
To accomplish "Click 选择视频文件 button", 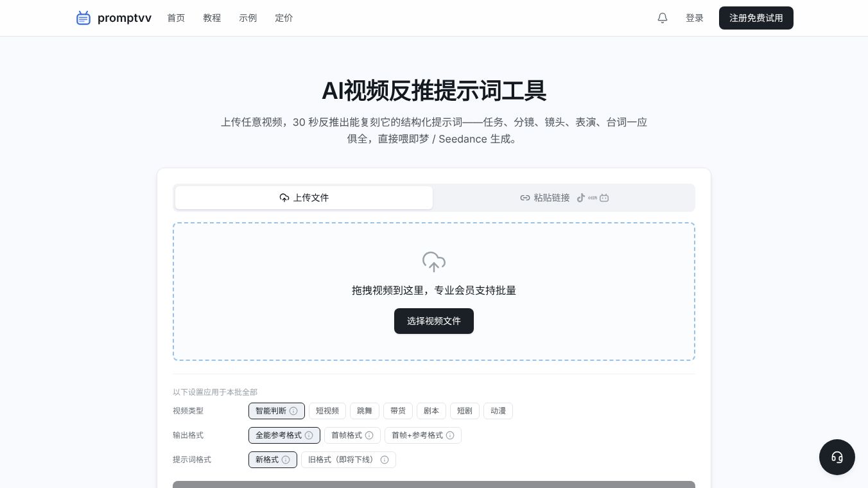I will point(434,321).
